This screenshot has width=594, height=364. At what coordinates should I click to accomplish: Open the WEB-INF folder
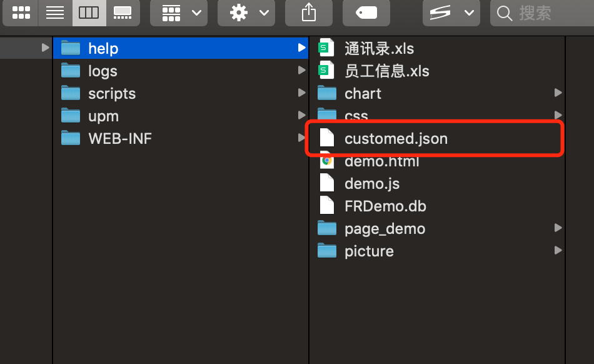tap(119, 139)
